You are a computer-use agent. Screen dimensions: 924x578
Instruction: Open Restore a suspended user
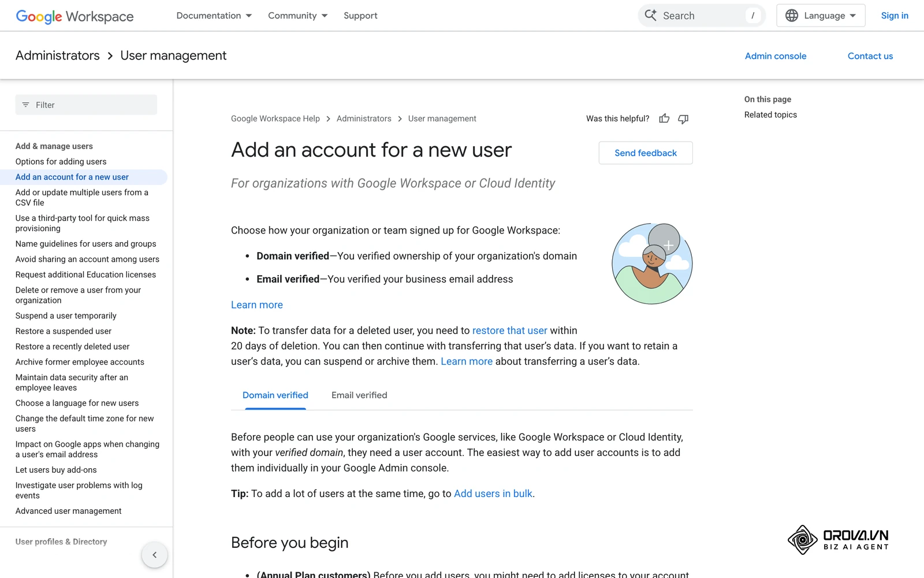coord(64,331)
